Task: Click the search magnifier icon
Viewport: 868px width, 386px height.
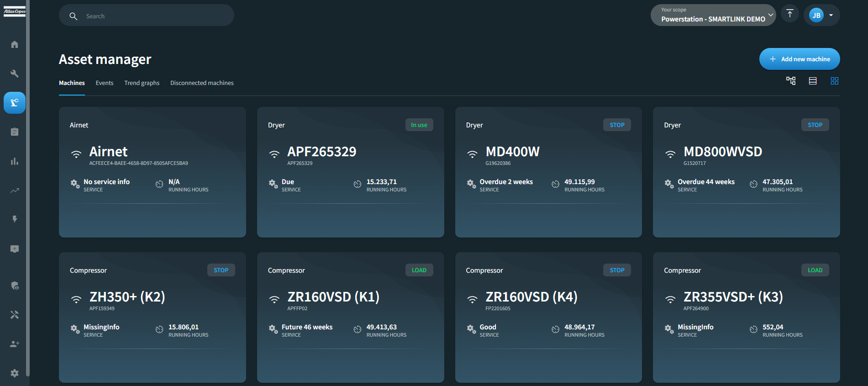Action: [73, 16]
